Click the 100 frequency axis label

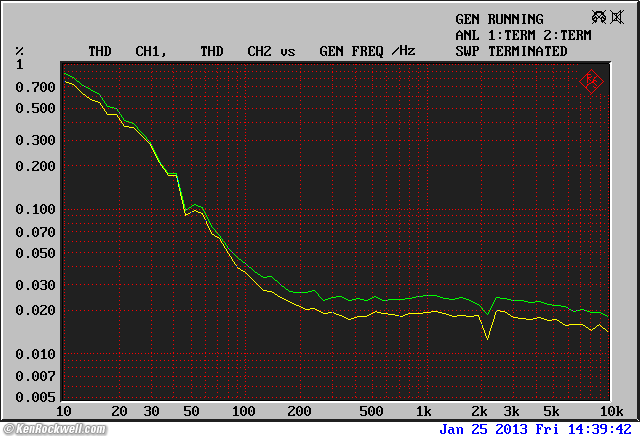point(244,411)
